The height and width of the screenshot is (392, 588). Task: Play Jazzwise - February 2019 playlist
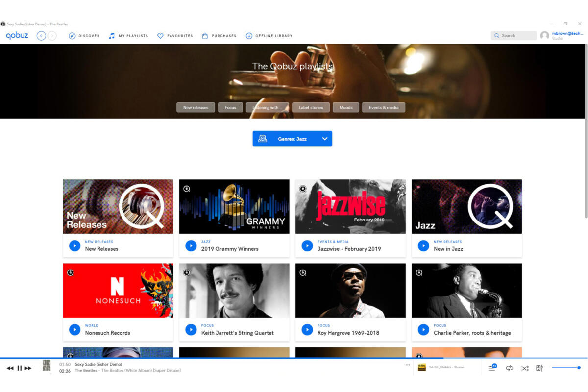click(307, 245)
